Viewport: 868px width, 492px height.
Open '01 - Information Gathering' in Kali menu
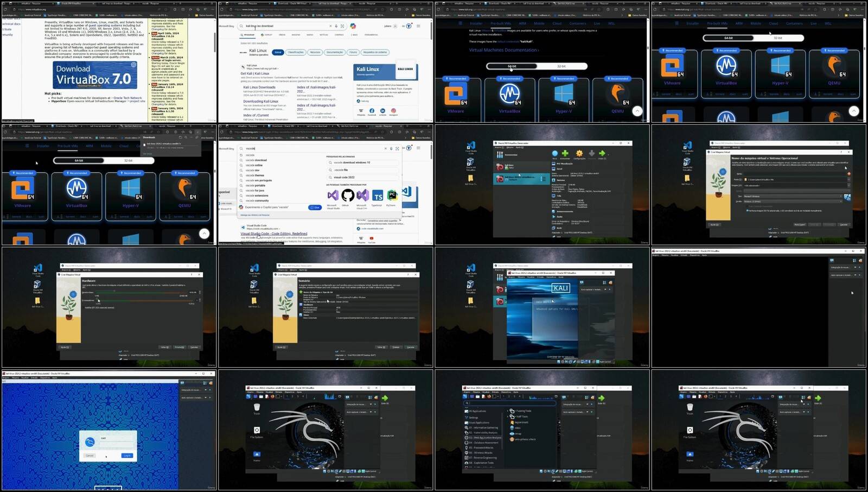coord(482,428)
